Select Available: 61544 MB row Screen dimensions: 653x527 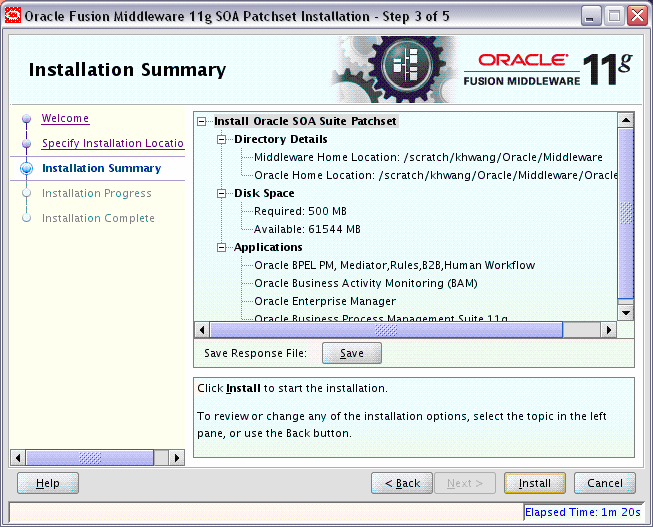point(307,229)
